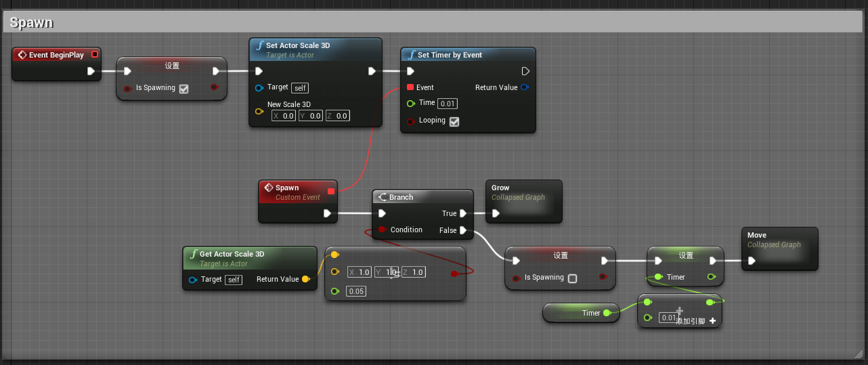Uncheck the Is Spawning checkbox near BeginPlay
The height and width of the screenshot is (365, 868).
[183, 88]
